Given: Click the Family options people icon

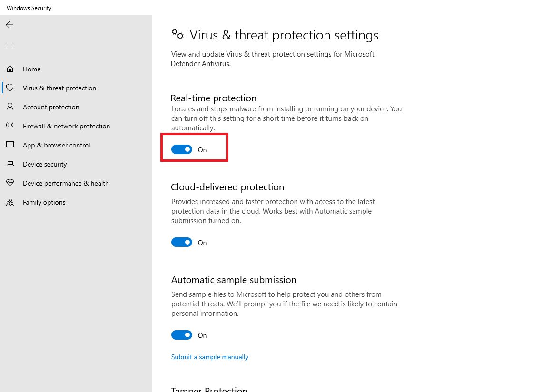Looking at the screenshot, I should [10, 202].
